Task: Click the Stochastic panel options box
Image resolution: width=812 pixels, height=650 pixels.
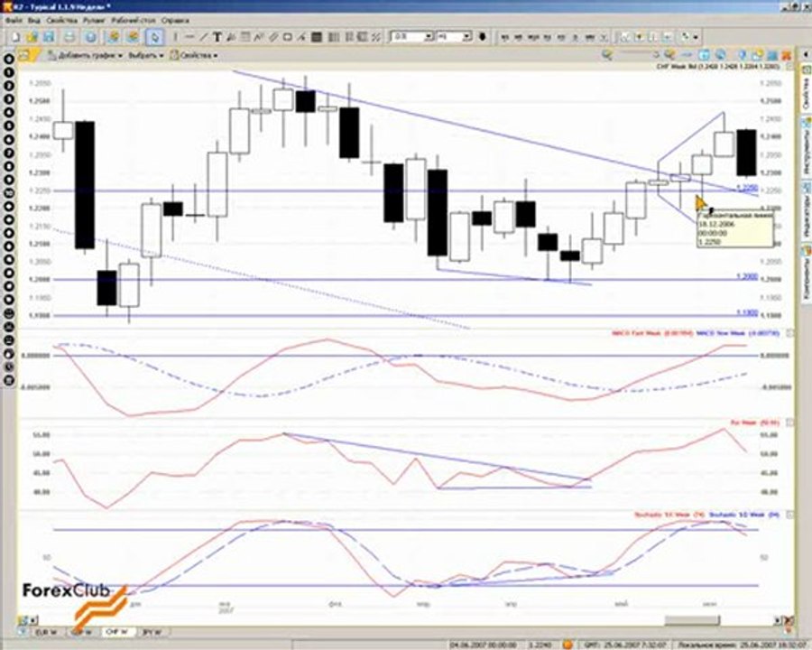Action: pos(789,515)
